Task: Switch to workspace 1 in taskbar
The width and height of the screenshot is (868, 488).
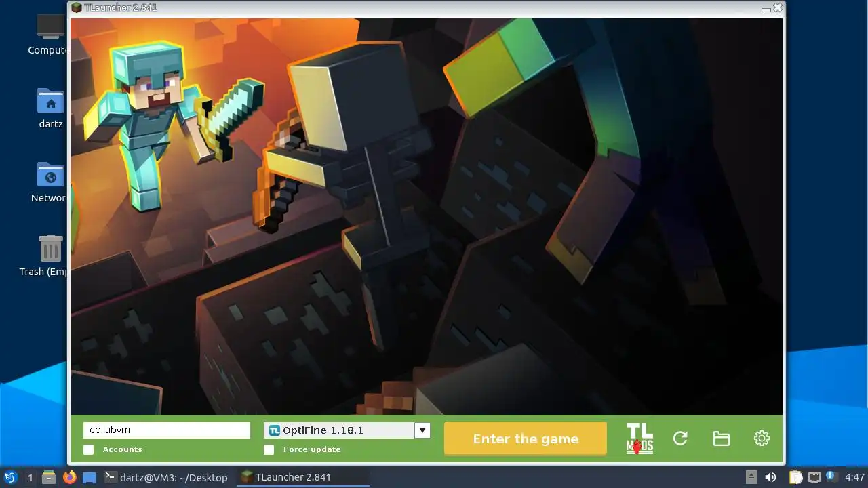Action: pyautogui.click(x=30, y=477)
